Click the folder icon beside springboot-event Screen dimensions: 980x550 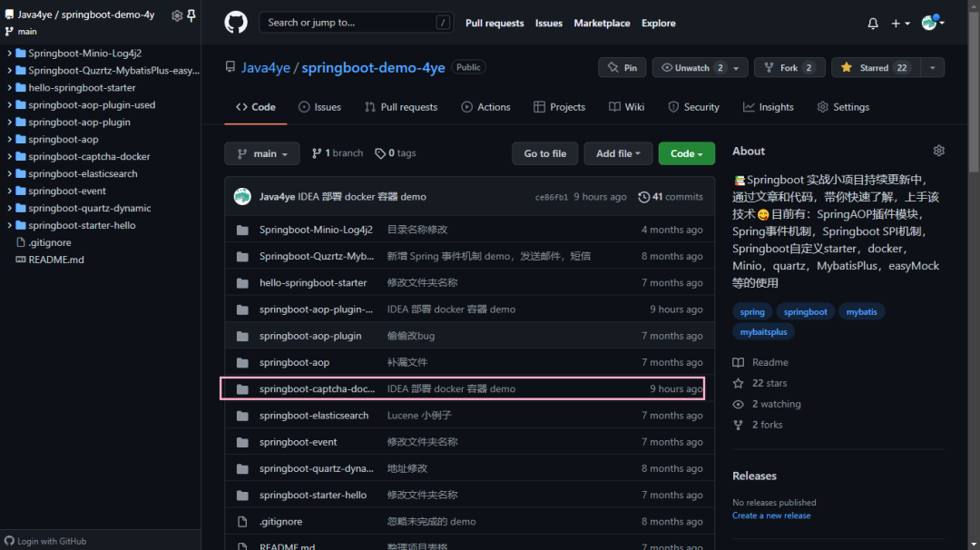(x=242, y=443)
